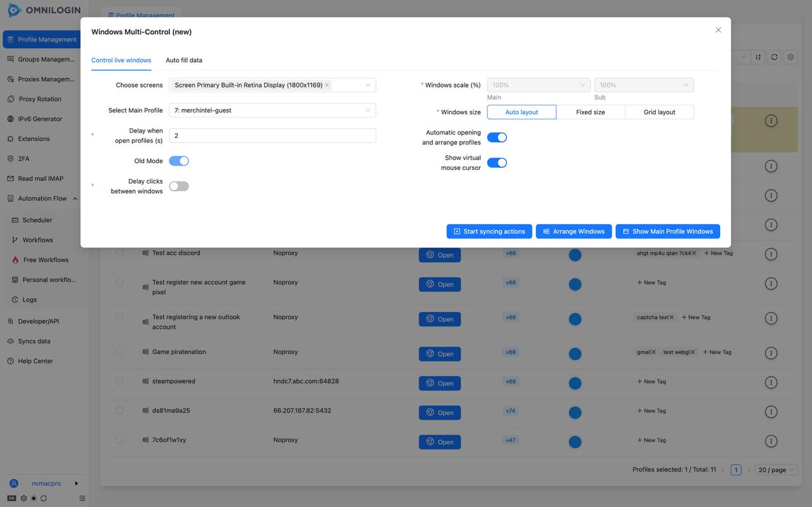The image size is (812, 507).
Task: Click the sort order icon in table toolbar
Action: [758, 57]
